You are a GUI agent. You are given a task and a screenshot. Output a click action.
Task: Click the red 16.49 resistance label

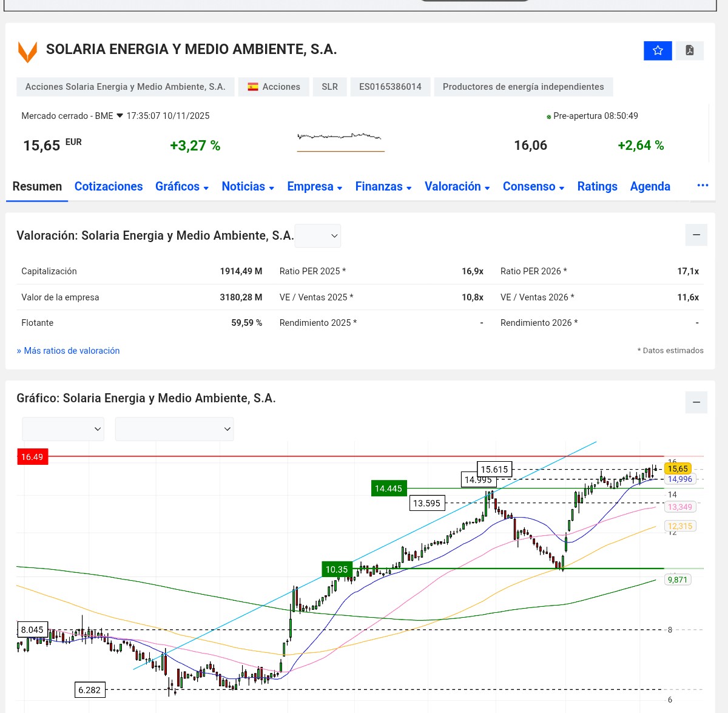tap(32, 457)
